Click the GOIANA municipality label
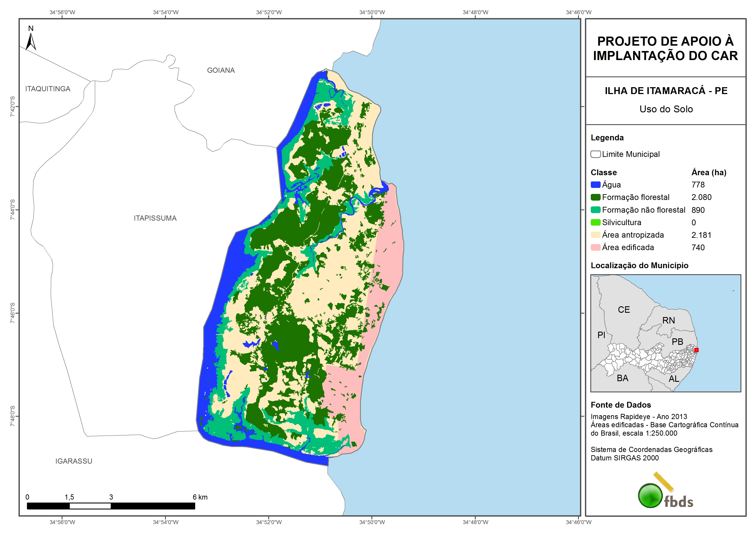The width and height of the screenshot is (756, 534). coord(221,70)
